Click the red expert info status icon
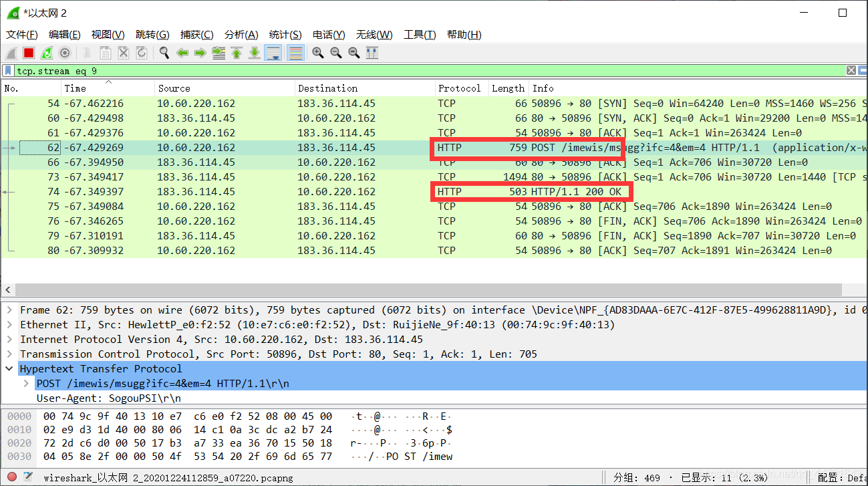The width and height of the screenshot is (868, 486). coord(11,477)
